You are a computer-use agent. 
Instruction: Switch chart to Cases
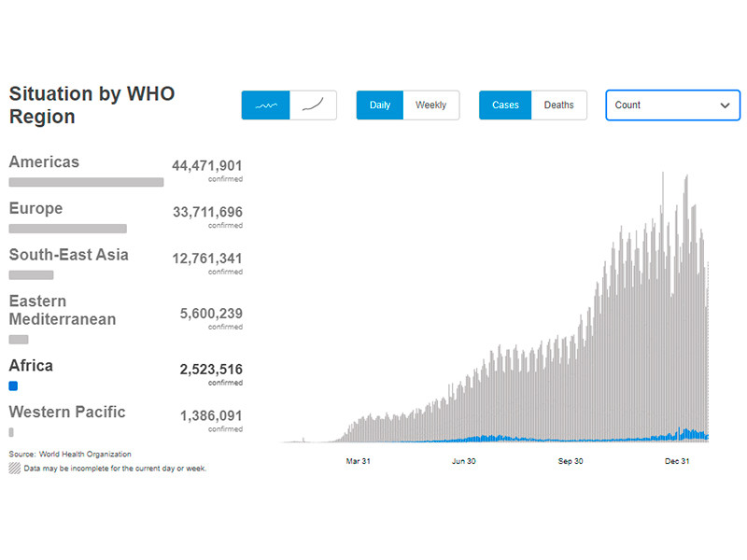tap(505, 105)
